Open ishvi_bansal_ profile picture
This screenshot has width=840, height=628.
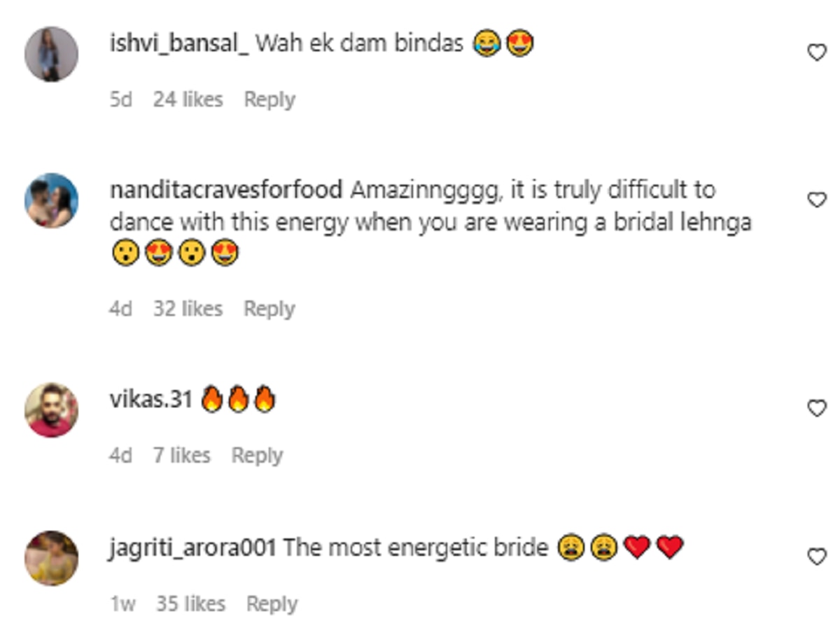[x=51, y=54]
